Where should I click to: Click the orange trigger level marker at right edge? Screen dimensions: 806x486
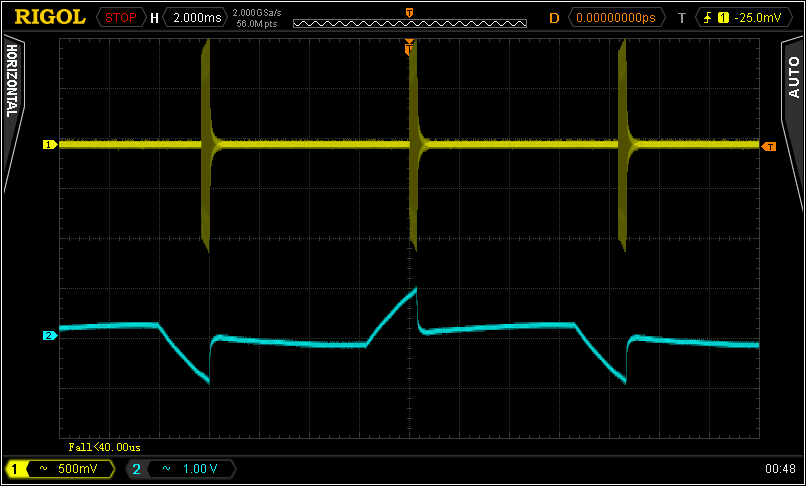768,147
